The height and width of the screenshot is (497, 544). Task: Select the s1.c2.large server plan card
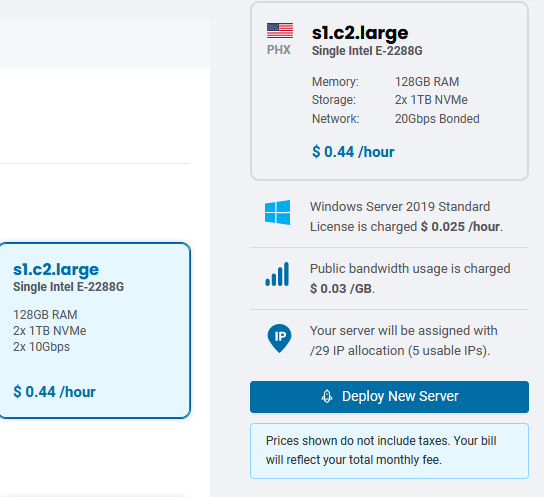[x=95, y=330]
